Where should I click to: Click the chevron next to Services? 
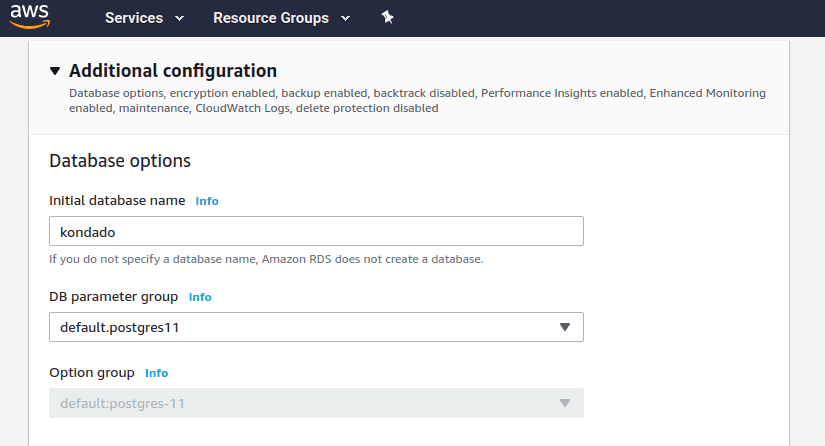click(179, 19)
